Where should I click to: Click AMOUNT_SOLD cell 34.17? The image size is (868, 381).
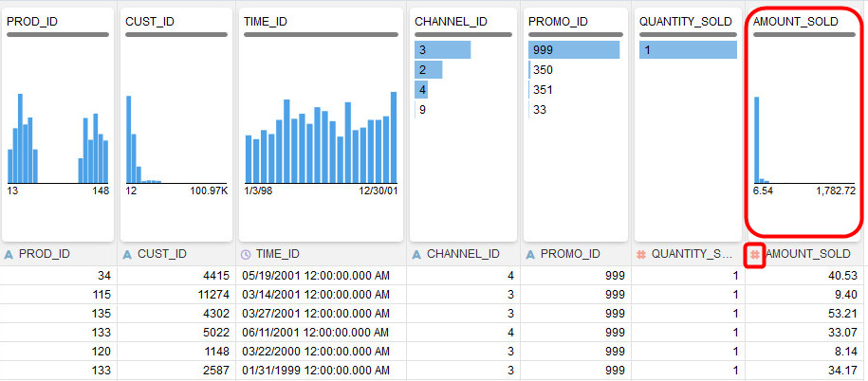(806, 370)
